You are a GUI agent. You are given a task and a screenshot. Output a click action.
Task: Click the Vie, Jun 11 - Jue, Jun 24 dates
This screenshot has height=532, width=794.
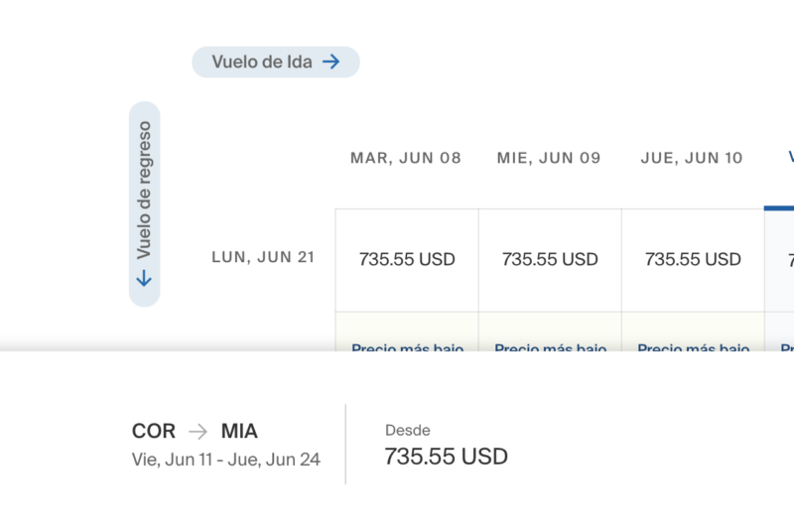click(x=225, y=461)
